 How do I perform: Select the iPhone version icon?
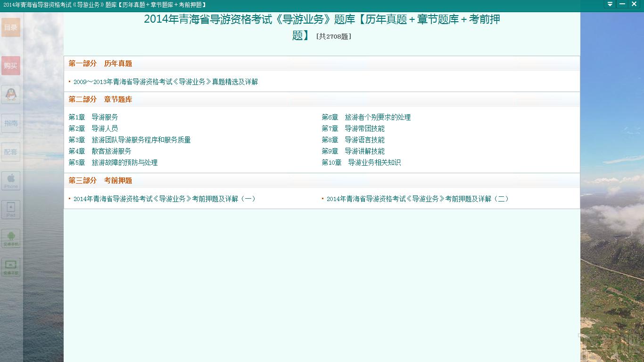pos(11,181)
